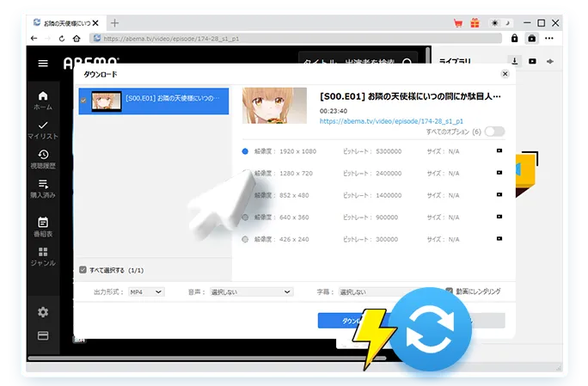Click video icon on 1920 x 1080 row
588x386 pixels.
click(499, 150)
